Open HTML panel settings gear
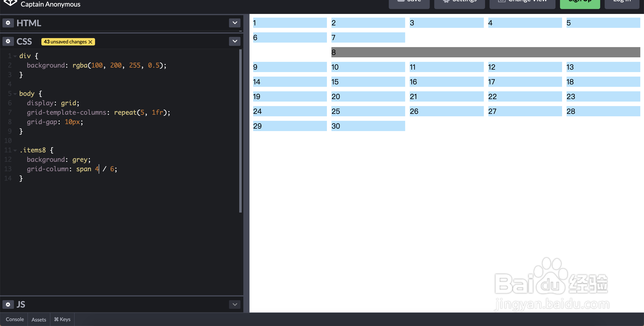Screen dimensions: 644x326 pos(8,23)
